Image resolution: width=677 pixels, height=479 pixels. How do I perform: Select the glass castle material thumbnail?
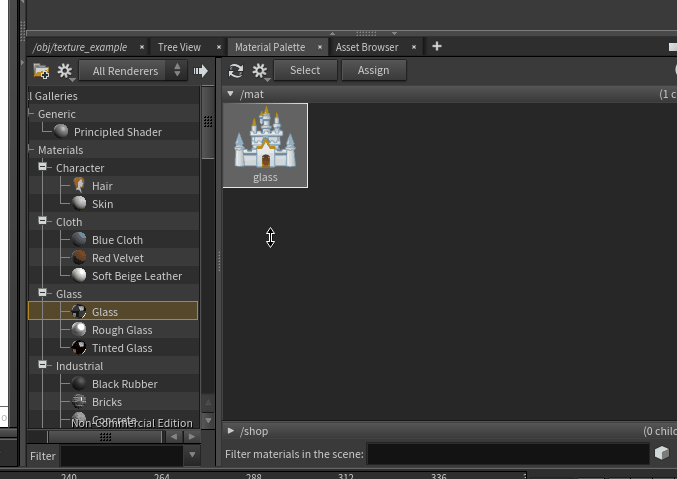pos(265,144)
